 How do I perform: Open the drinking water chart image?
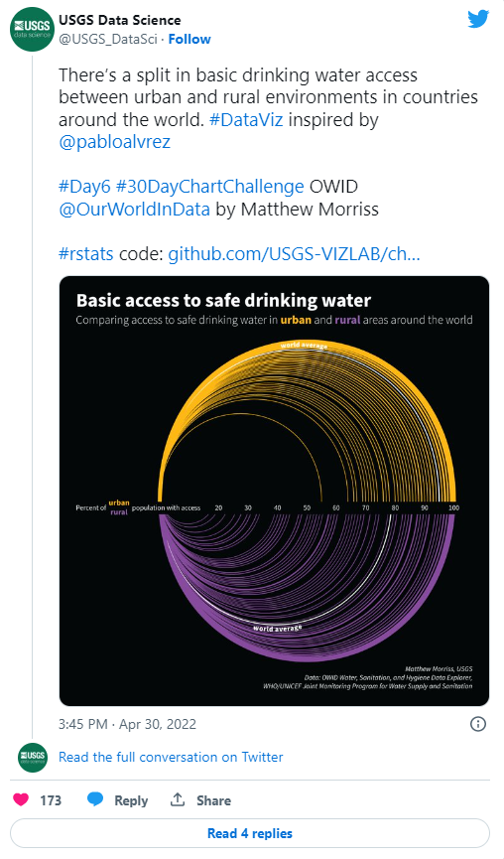click(274, 491)
